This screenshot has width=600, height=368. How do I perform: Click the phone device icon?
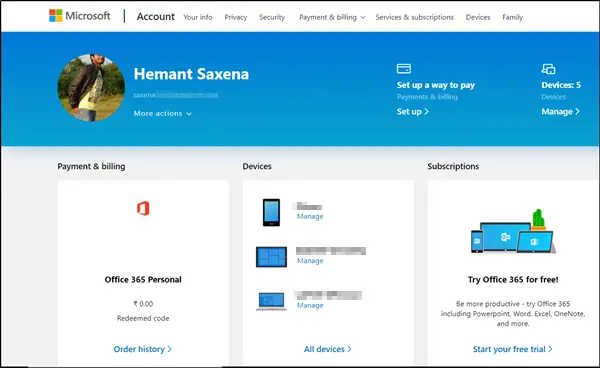(271, 212)
